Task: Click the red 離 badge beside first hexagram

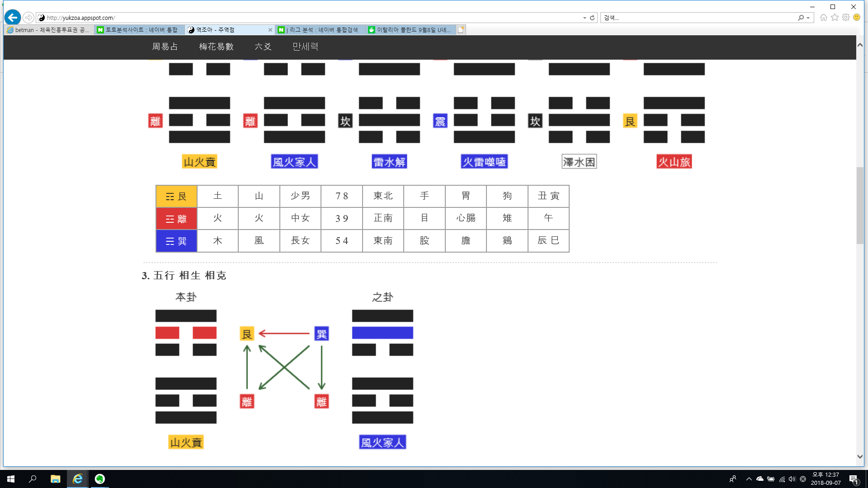Action: coord(156,121)
